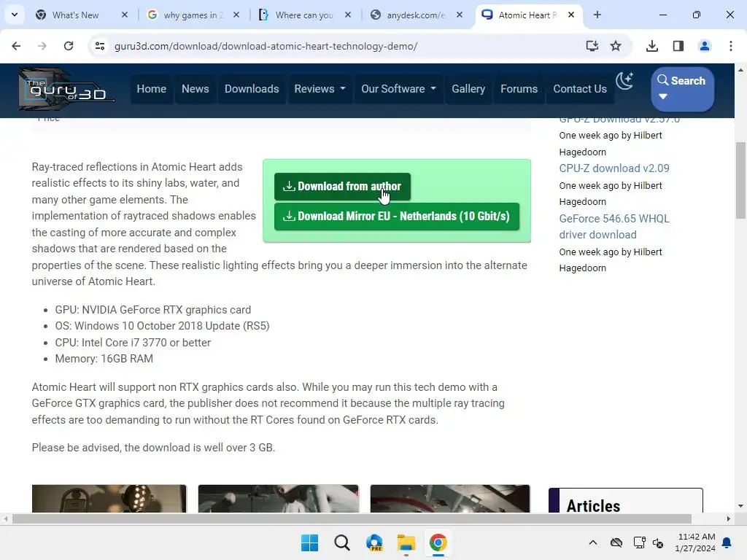Click the Articles heading in sidebar
The height and width of the screenshot is (560, 747).
click(593, 506)
